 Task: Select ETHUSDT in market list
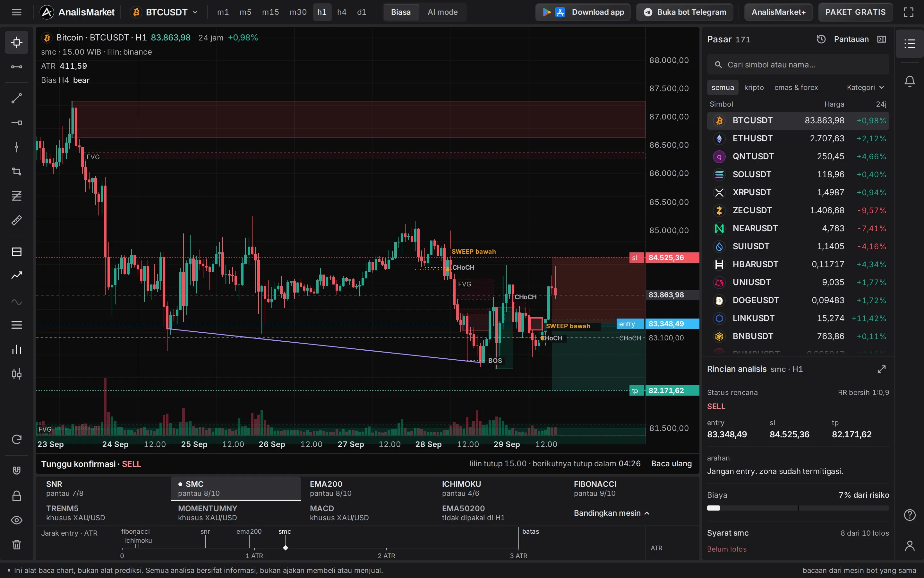coord(798,138)
